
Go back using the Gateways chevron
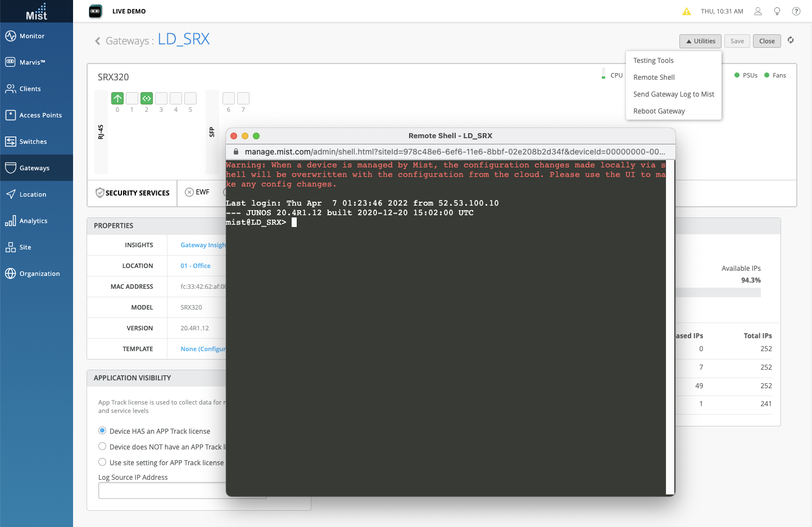pos(98,41)
